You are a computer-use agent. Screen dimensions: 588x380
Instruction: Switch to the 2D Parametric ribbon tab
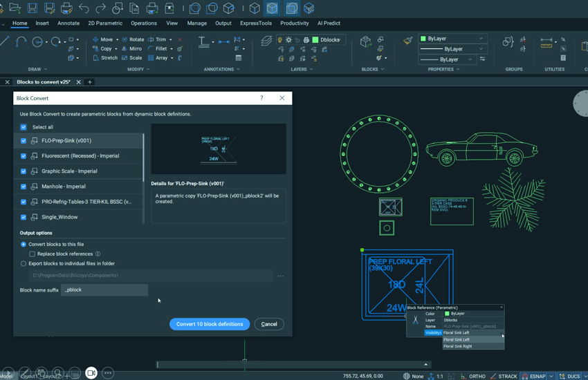[x=105, y=23]
